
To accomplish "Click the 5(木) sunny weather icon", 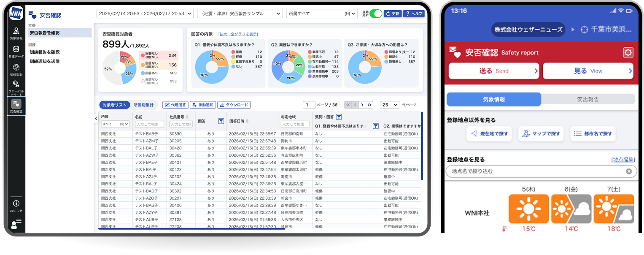I will [x=529, y=209].
